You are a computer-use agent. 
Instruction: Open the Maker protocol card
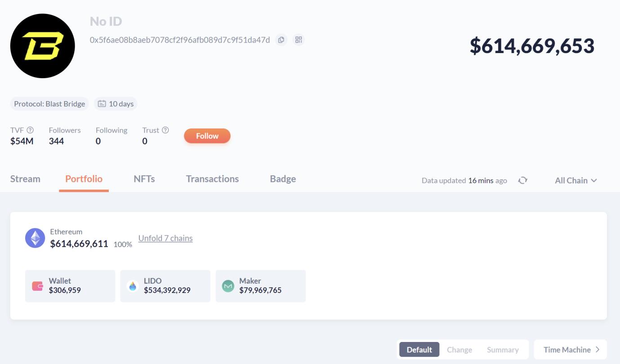261,286
